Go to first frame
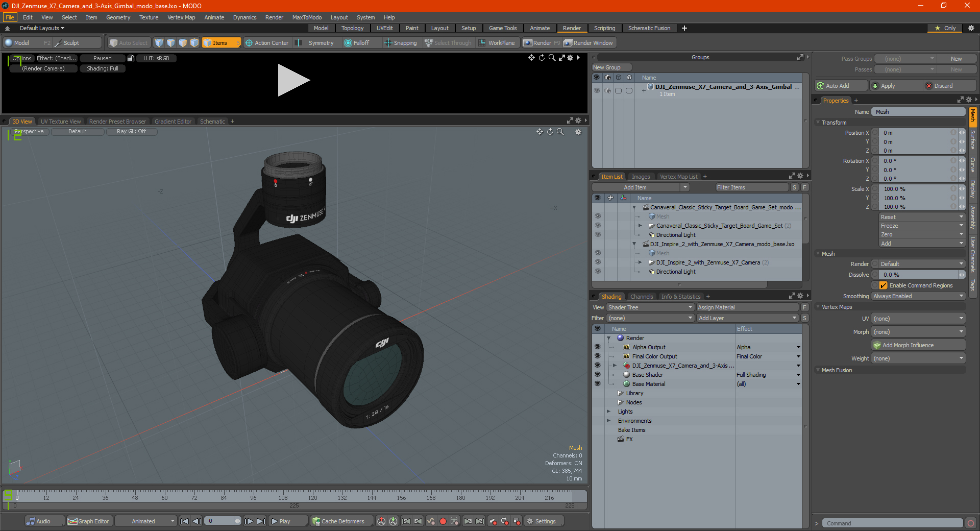 coord(185,521)
